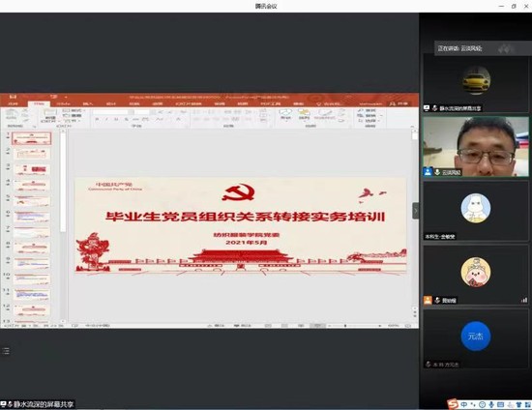Select slide 3 thumbnail
This screenshot has height=410, width=532.
(x=32, y=169)
